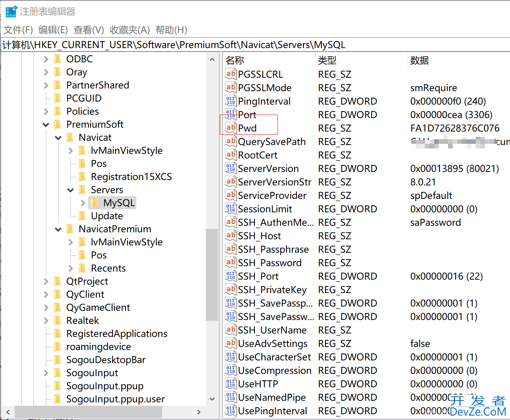Click the DWORD icon beside UseCompression
This screenshot has width=510, height=420.
231,370
